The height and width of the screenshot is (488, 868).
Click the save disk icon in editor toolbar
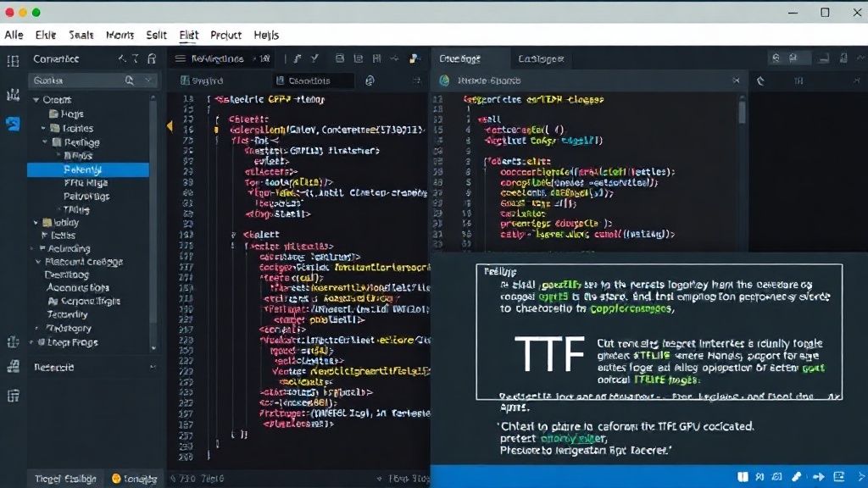tap(339, 58)
